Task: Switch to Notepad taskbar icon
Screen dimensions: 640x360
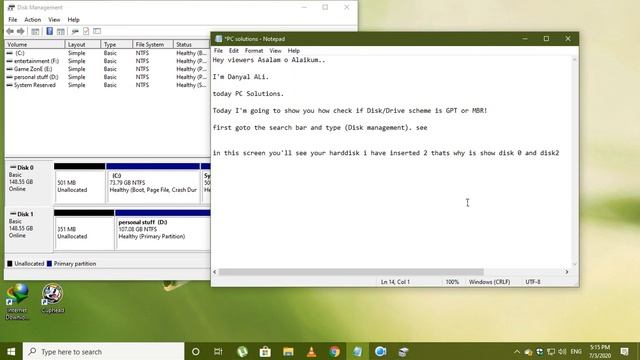Action: coord(358,351)
